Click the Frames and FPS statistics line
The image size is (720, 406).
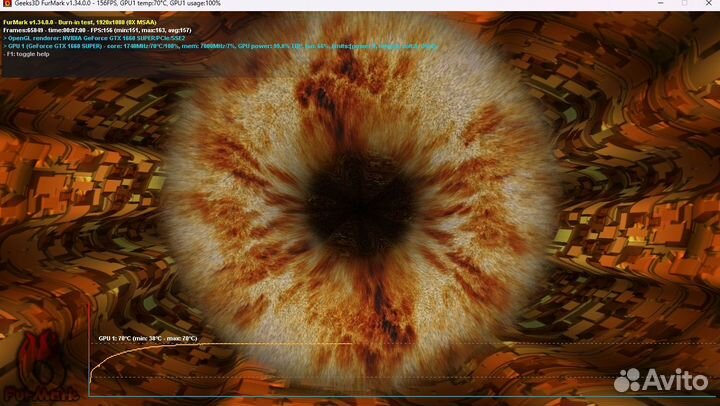coord(97,30)
